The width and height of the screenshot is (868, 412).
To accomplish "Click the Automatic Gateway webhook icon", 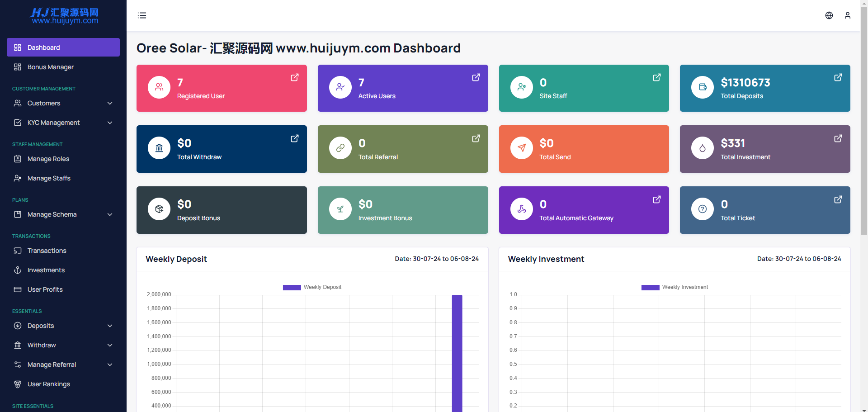I will point(522,209).
